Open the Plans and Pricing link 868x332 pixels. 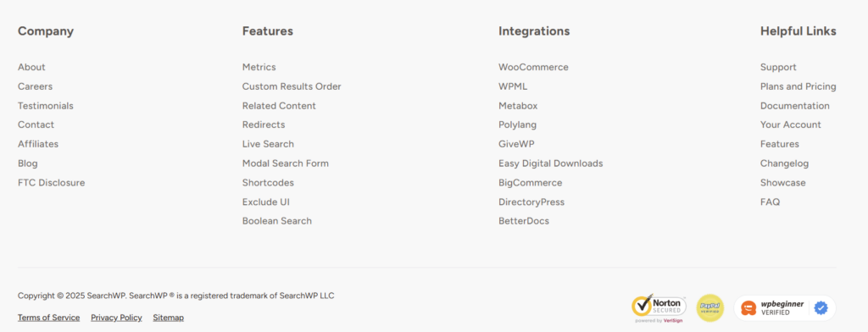click(x=798, y=86)
